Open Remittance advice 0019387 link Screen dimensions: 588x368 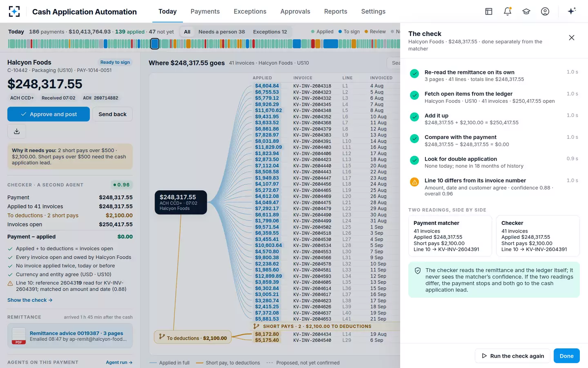(76, 333)
